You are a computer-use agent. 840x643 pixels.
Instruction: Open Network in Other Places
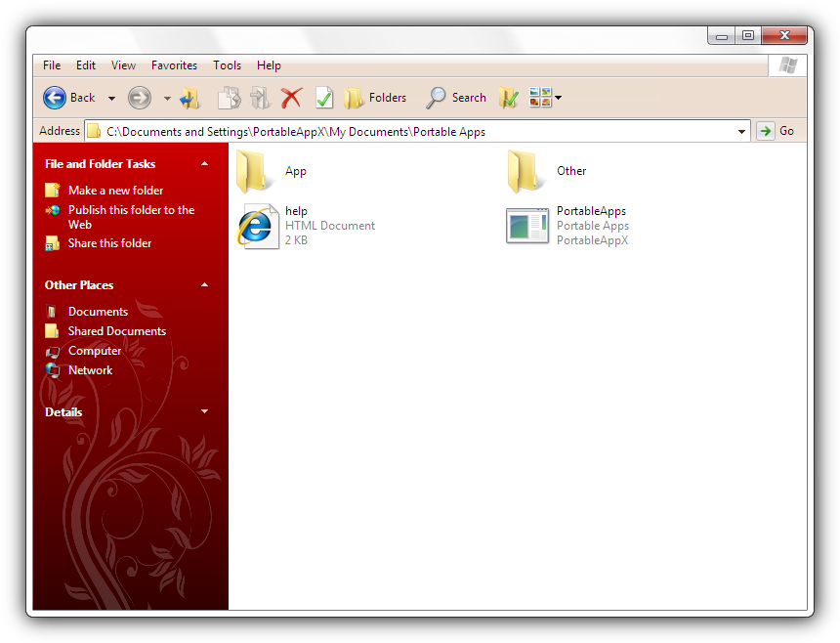90,370
